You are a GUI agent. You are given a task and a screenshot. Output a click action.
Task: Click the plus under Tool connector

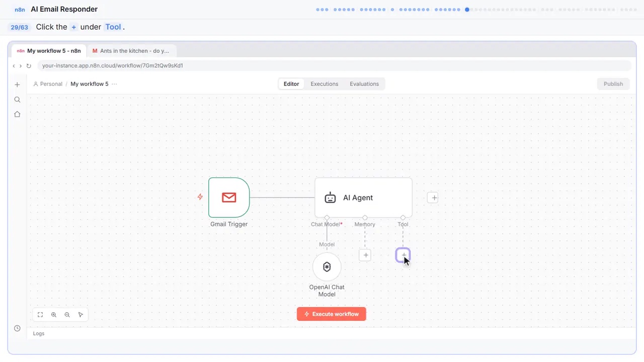(x=403, y=255)
